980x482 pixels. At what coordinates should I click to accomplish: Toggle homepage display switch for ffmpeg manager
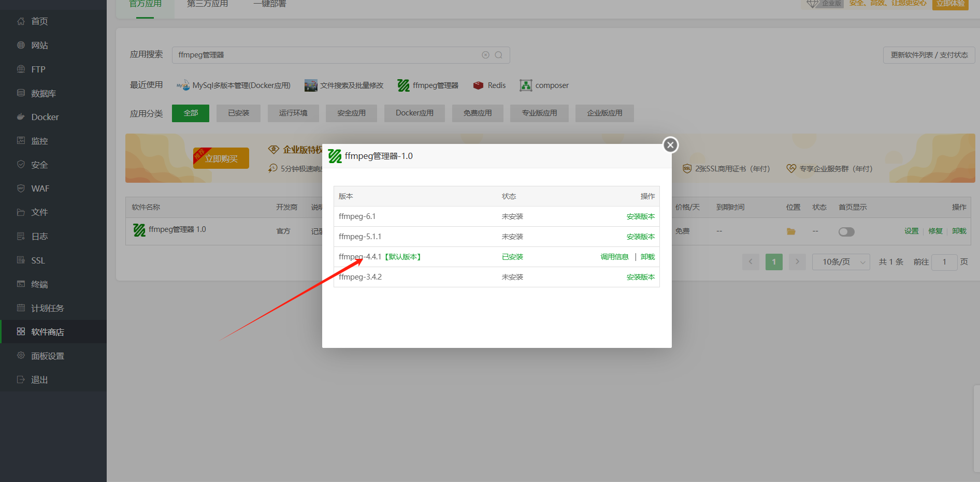(846, 231)
